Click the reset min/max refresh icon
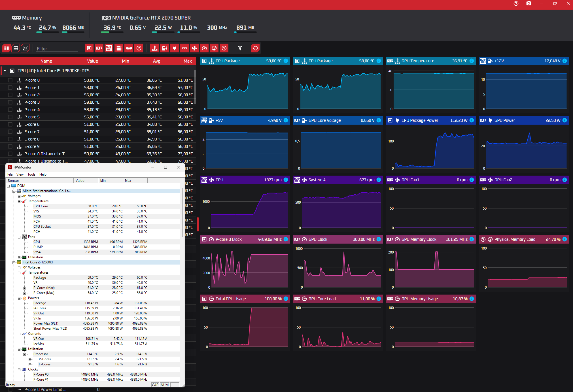Screen dimensions: 573x392 pyautogui.click(x=255, y=48)
